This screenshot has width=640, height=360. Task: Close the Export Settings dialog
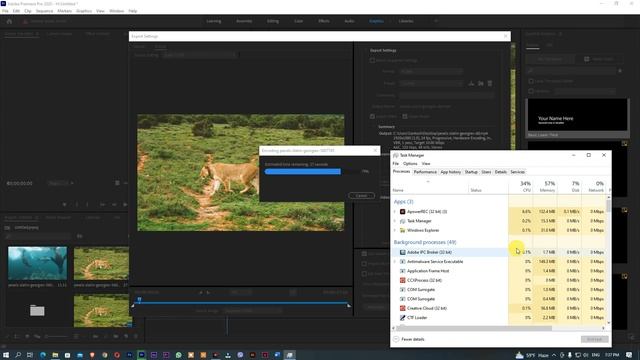506,36
